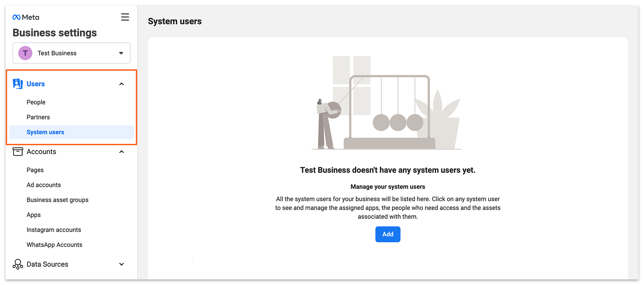
Task: Click the Data Sources icon
Action: pos(18,264)
